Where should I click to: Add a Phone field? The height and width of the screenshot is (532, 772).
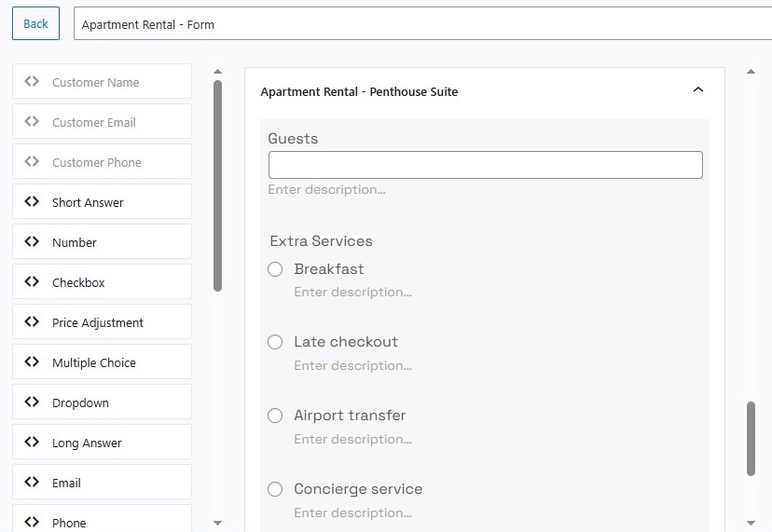click(102, 519)
